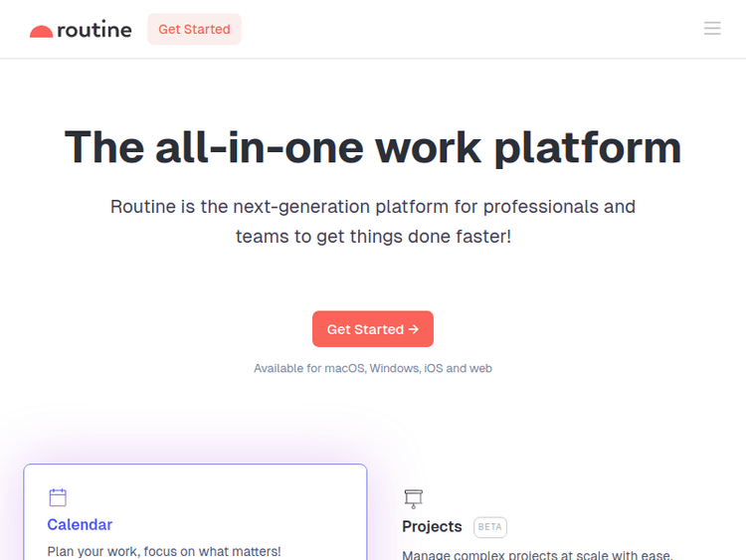Viewport: 746px width, 560px height.
Task: Click the word Windows in availability line
Action: 394,368
